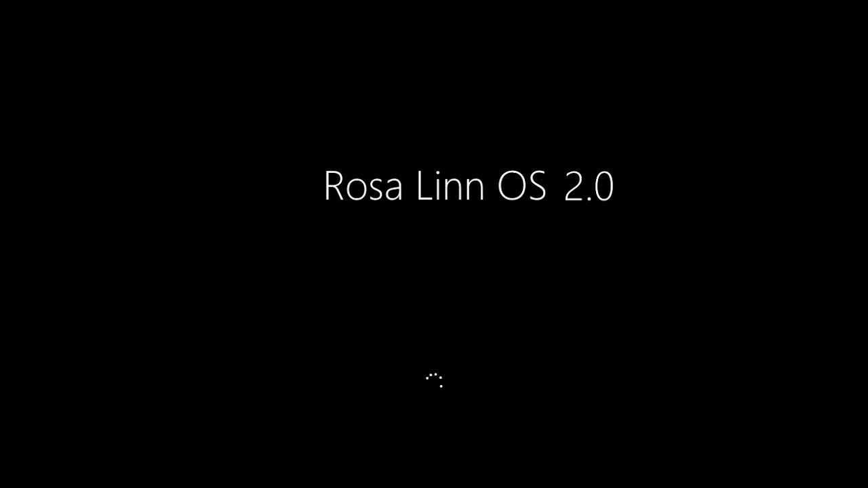This screenshot has height=488, width=868.
Task: Click the first n in Linn
Action: point(454,190)
